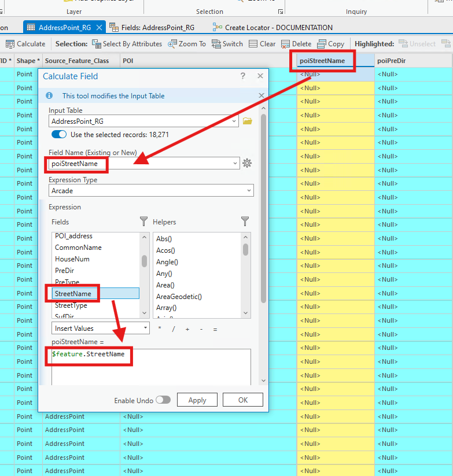This screenshot has width=453, height=476.
Task: Click the info icon in banner
Action: (x=49, y=95)
